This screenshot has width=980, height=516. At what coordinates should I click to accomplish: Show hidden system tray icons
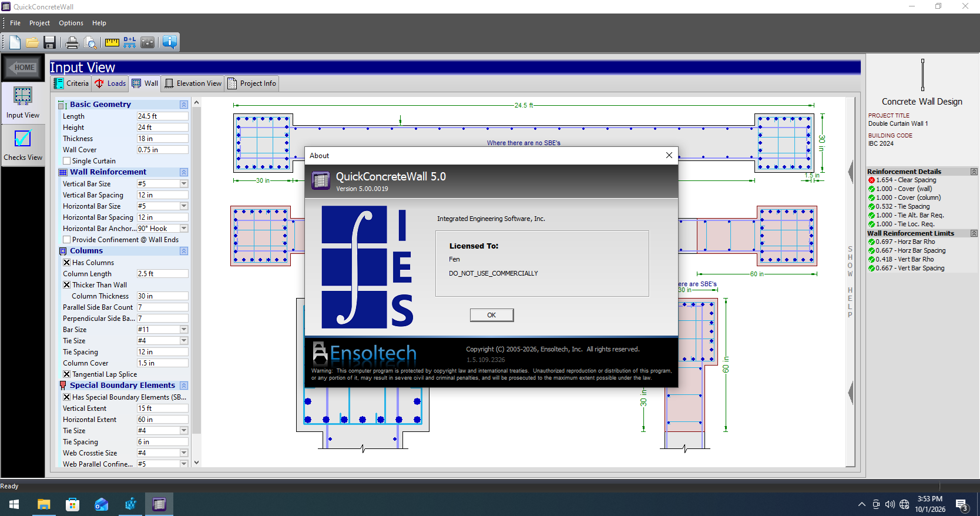[861, 504]
